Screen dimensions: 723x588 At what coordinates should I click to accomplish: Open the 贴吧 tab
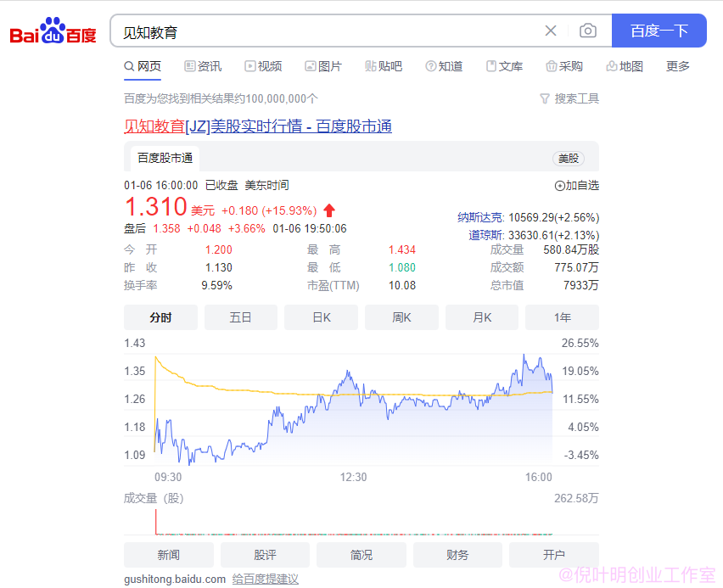pos(384,66)
